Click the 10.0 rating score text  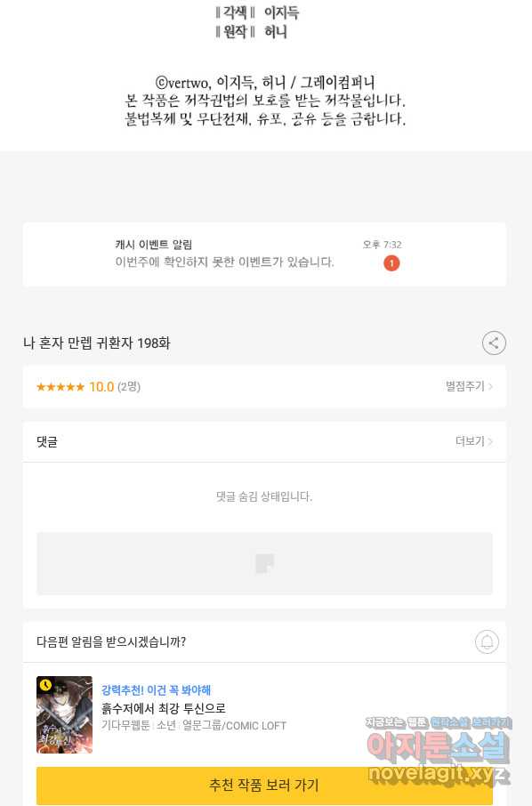click(101, 387)
